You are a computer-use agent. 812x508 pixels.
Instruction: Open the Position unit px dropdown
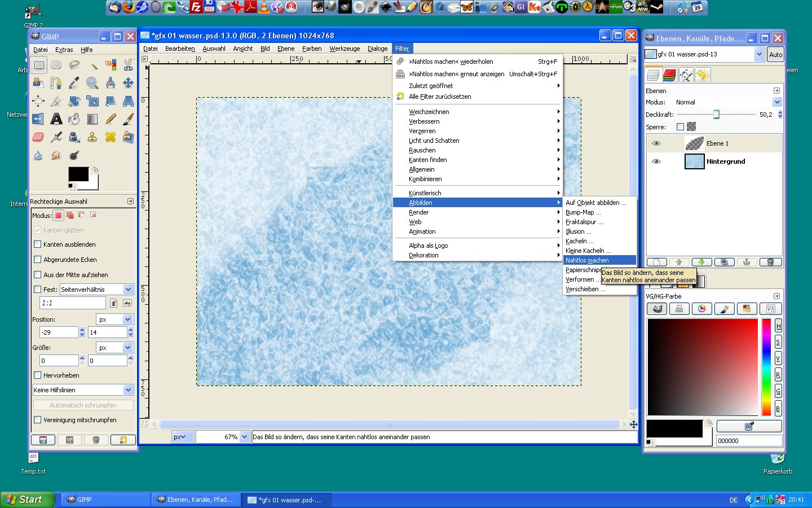coord(115,319)
